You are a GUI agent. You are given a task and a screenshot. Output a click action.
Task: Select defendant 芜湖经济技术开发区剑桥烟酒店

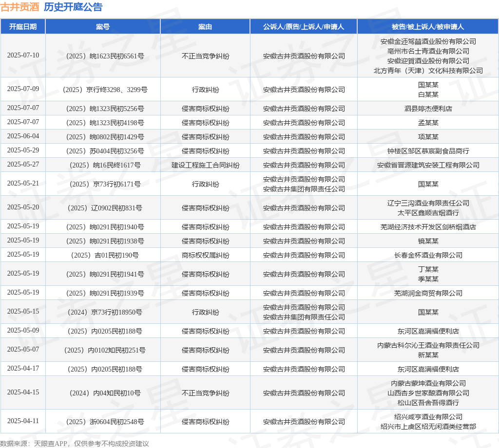point(428,227)
